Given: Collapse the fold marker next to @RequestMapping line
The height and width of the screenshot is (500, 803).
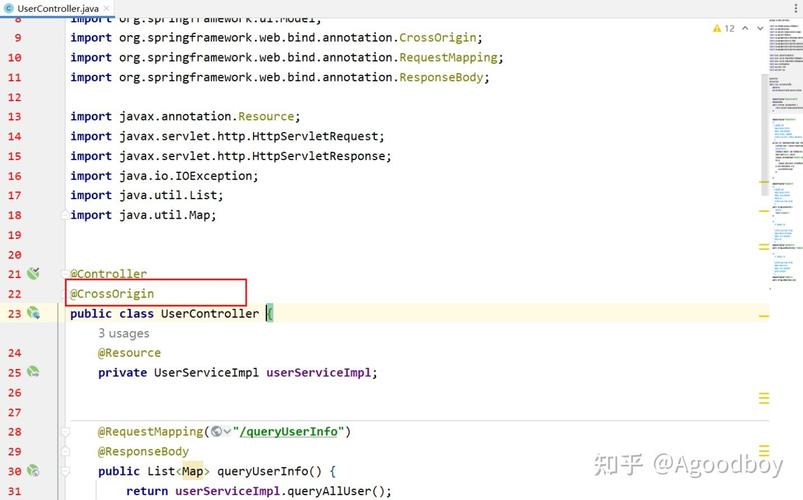Looking at the screenshot, I should 65,432.
